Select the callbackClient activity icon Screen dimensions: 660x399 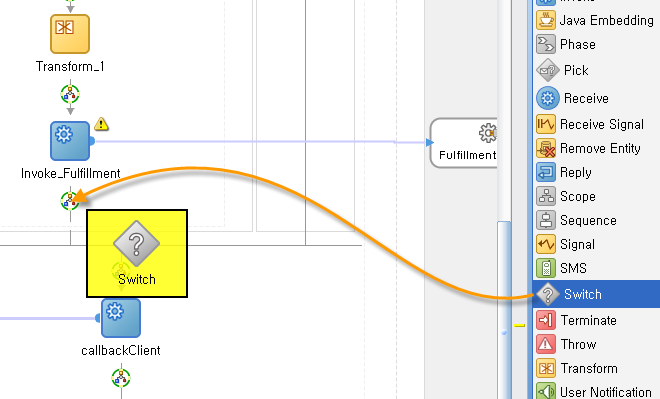pos(121,318)
